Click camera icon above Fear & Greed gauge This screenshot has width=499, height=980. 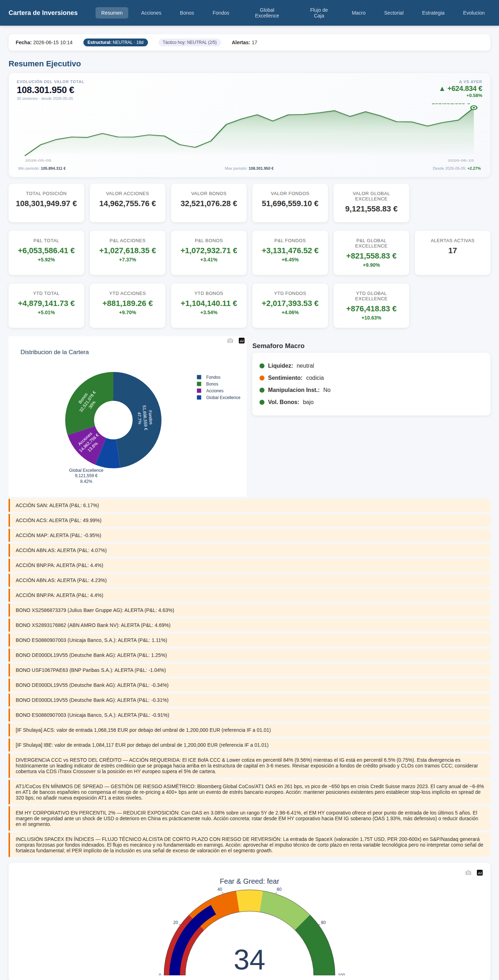pos(468,872)
